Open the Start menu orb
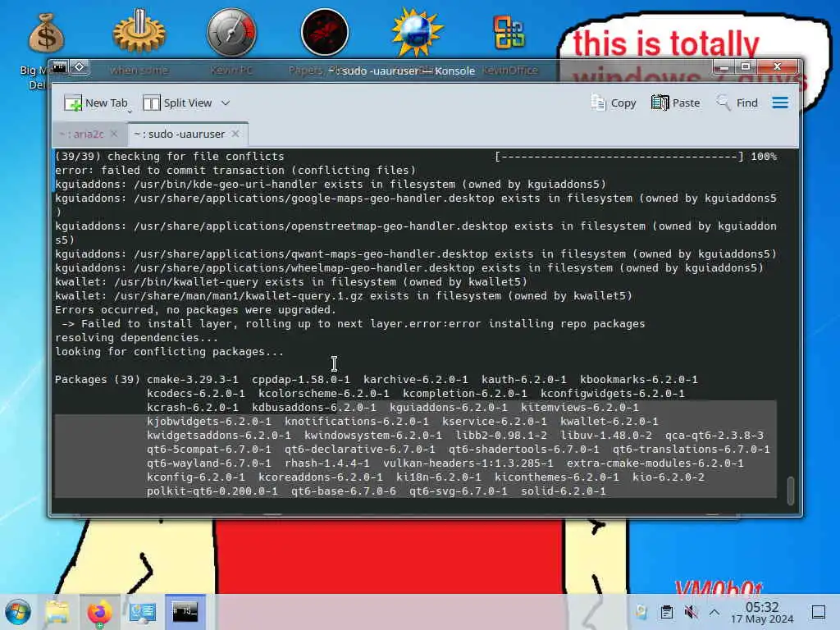 coord(18,612)
